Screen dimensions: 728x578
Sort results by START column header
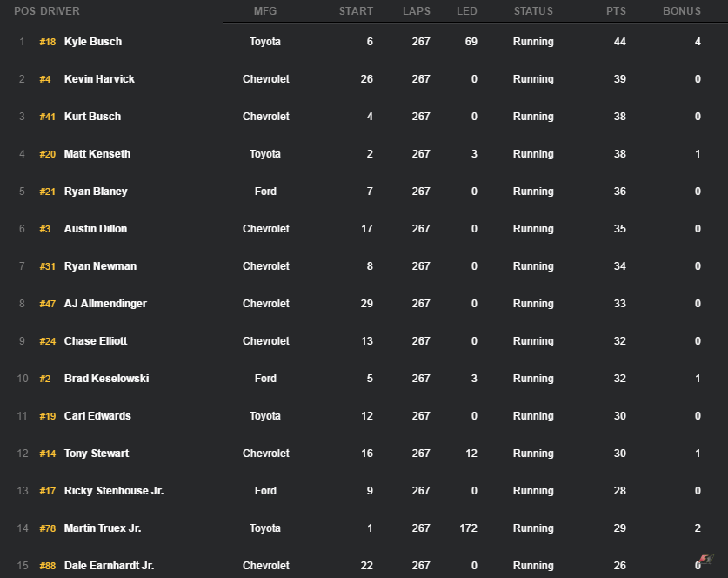356,11
